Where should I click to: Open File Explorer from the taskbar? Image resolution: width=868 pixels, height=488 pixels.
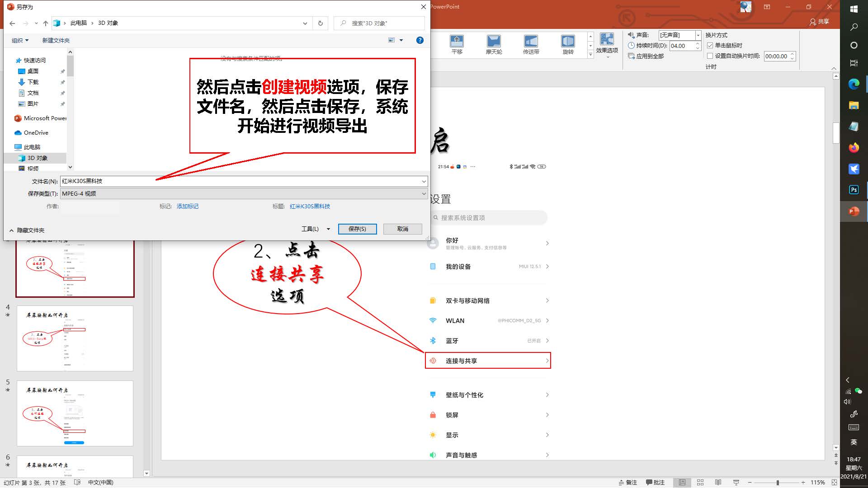(x=854, y=105)
